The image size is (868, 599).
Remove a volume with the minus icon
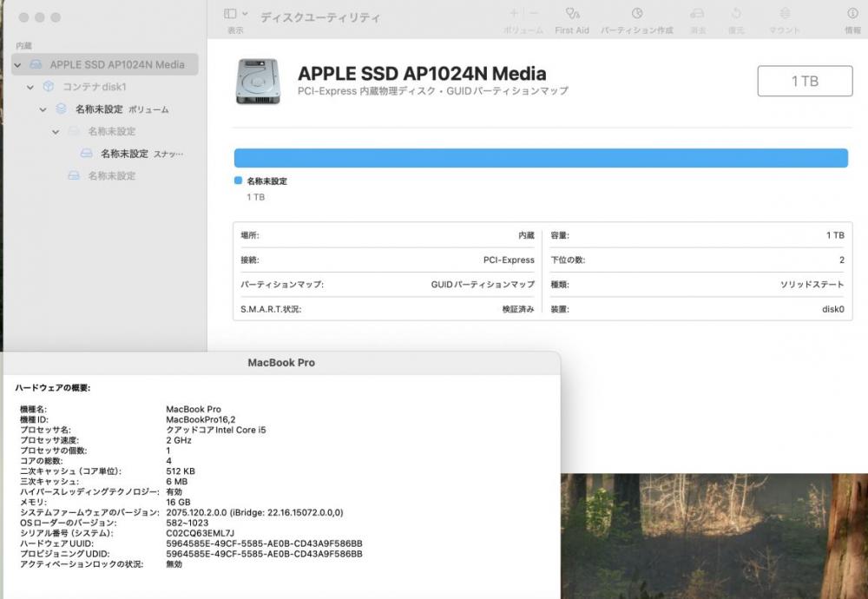click(x=534, y=13)
